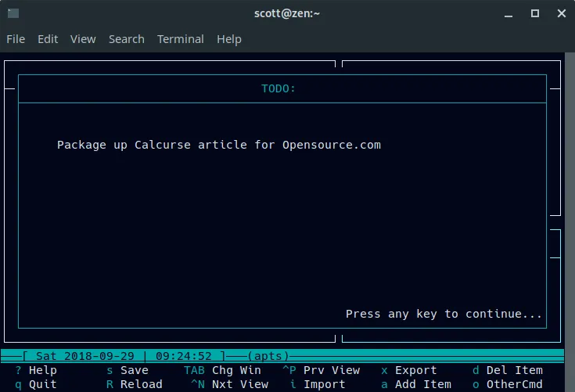Select the 'R Reload' command
Image resolution: width=575 pixels, height=392 pixels.
[x=135, y=384]
